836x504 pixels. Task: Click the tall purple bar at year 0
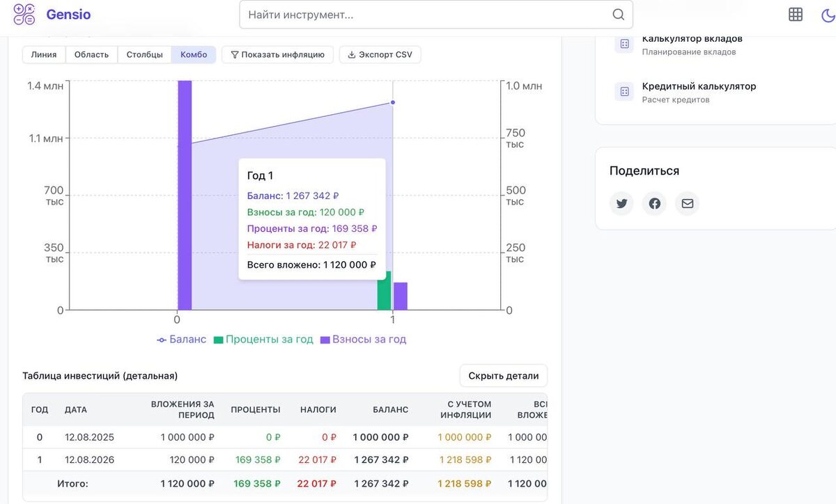click(x=185, y=195)
